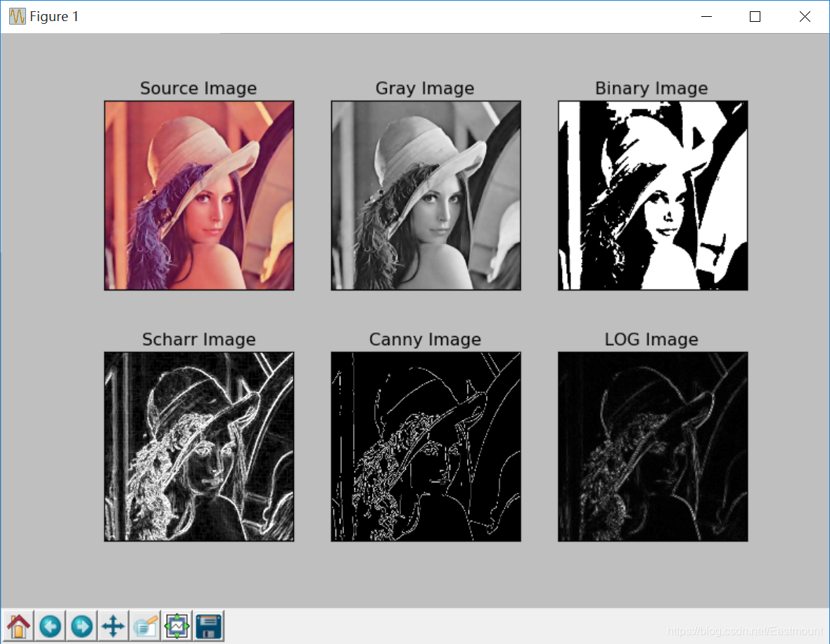Click the "Canny Image" title text

(425, 339)
